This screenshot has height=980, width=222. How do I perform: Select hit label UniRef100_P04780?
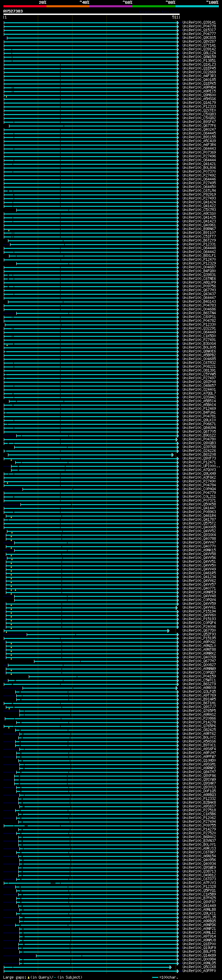199,439
